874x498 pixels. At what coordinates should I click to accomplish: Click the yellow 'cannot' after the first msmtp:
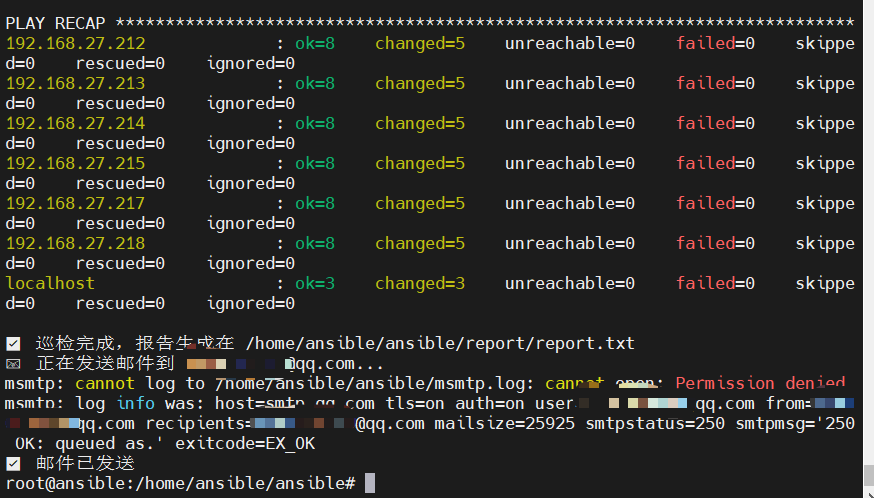click(x=105, y=384)
